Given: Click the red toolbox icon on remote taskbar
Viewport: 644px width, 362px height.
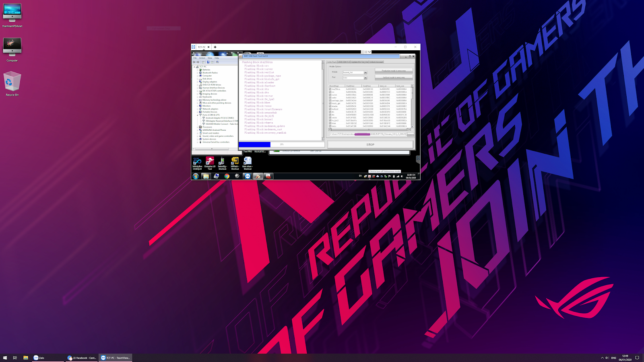Looking at the screenshot, I should [x=268, y=176].
